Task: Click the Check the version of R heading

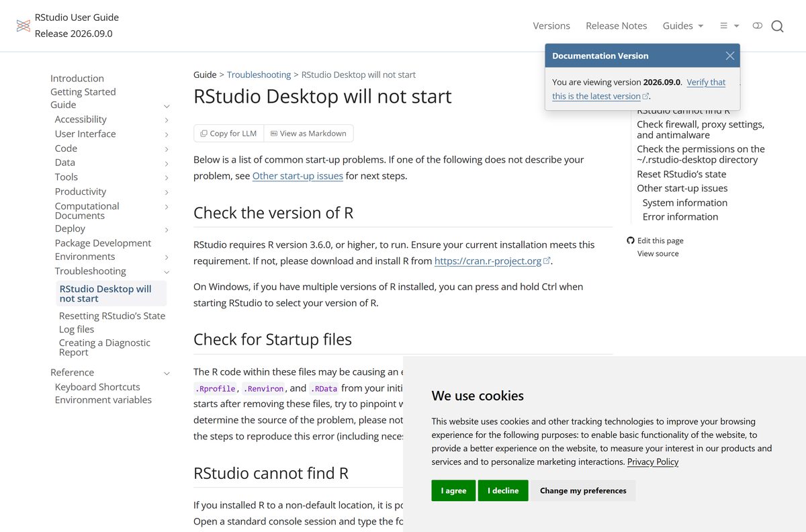Action: coord(273,213)
